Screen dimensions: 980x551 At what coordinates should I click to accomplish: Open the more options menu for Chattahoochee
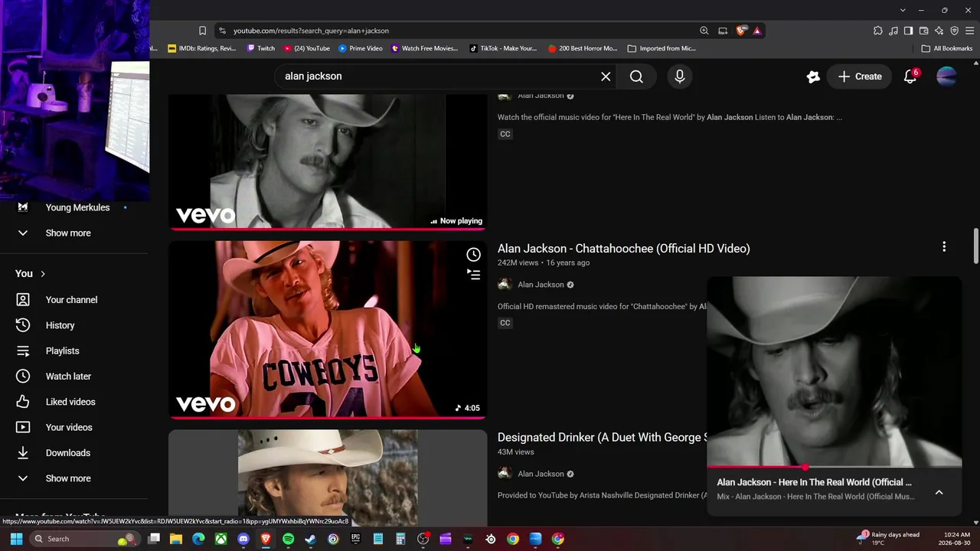944,246
